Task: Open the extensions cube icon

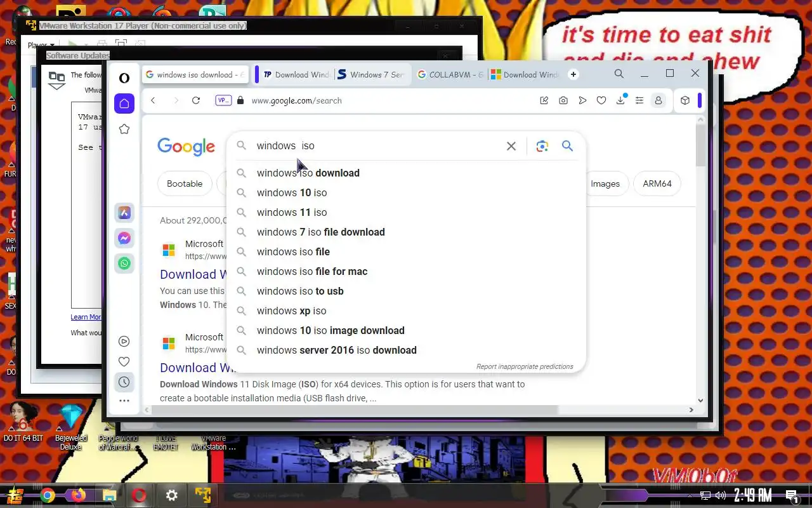Action: tap(685, 100)
